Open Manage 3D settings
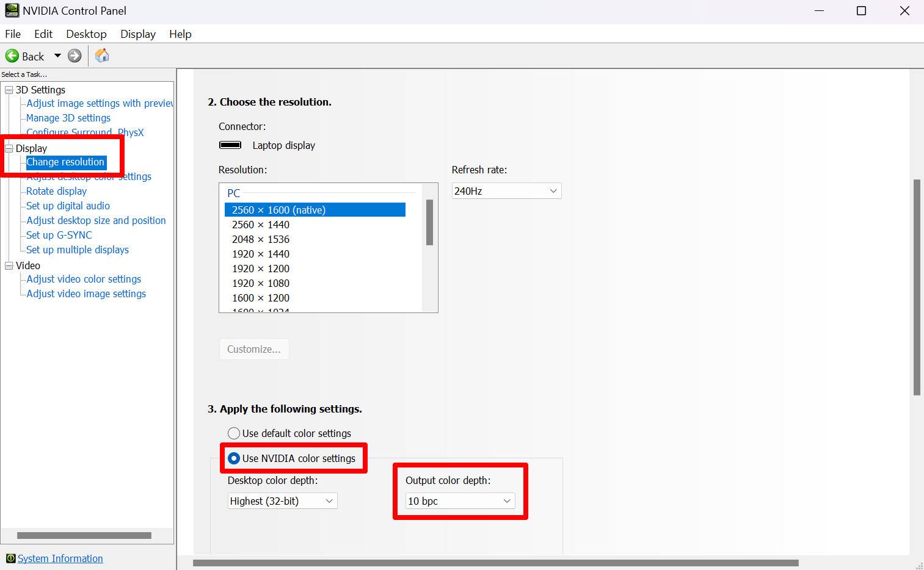 tap(68, 118)
